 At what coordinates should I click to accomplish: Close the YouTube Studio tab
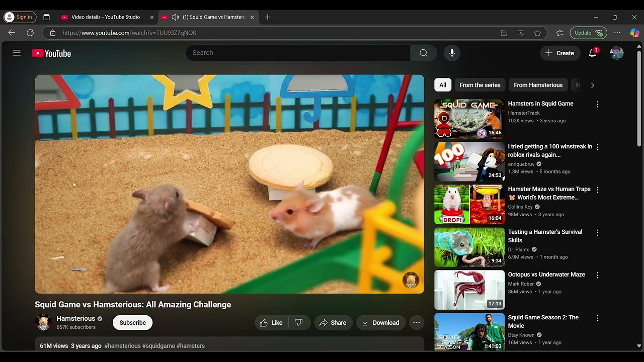(x=152, y=17)
